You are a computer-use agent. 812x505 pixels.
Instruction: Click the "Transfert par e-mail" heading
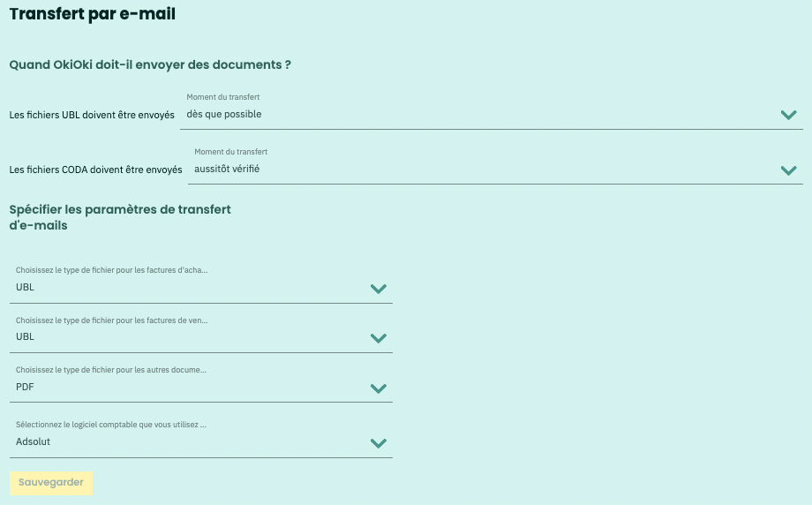pos(92,14)
